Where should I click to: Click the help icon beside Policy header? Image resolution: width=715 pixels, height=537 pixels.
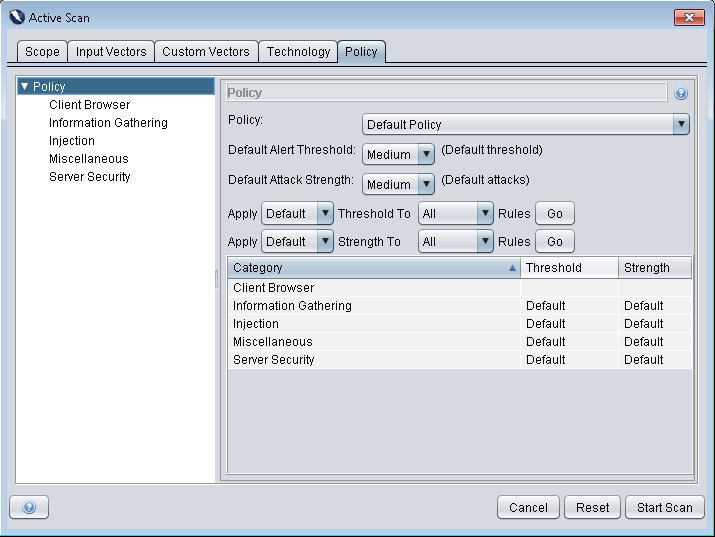coord(681,93)
